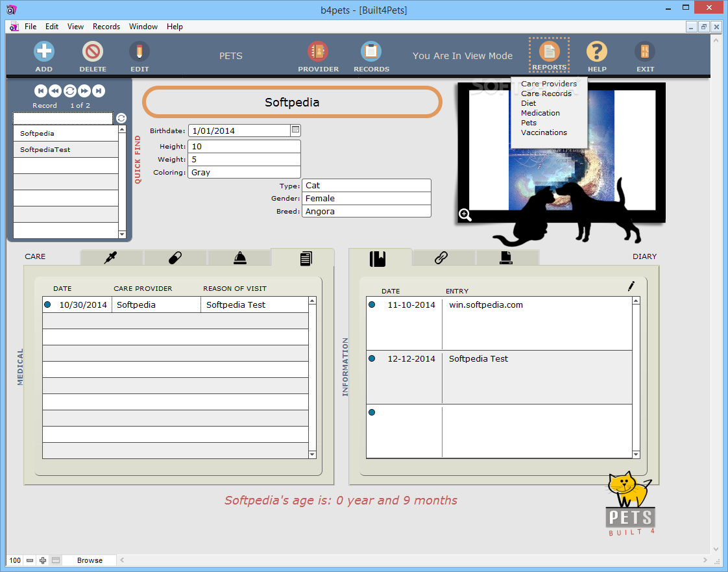This screenshot has height=572, width=728.
Task: Click the quick find refresh icon
Action: point(121,118)
